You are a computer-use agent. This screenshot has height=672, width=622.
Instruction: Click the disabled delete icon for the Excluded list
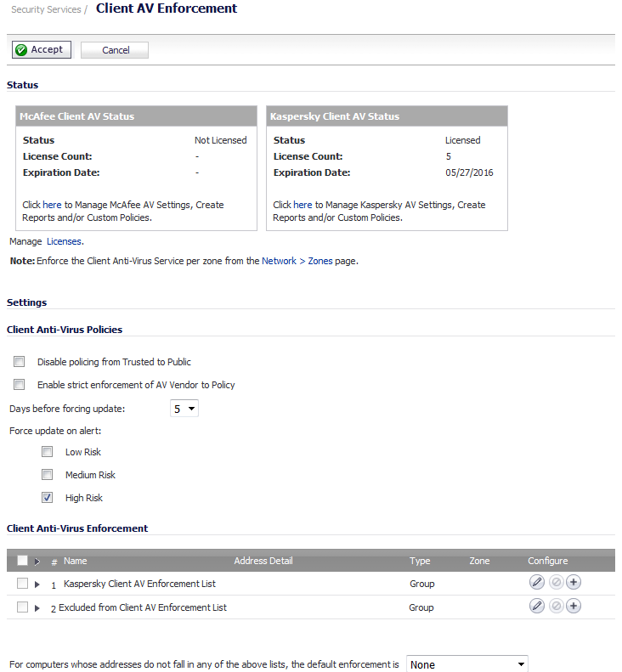[556, 606]
